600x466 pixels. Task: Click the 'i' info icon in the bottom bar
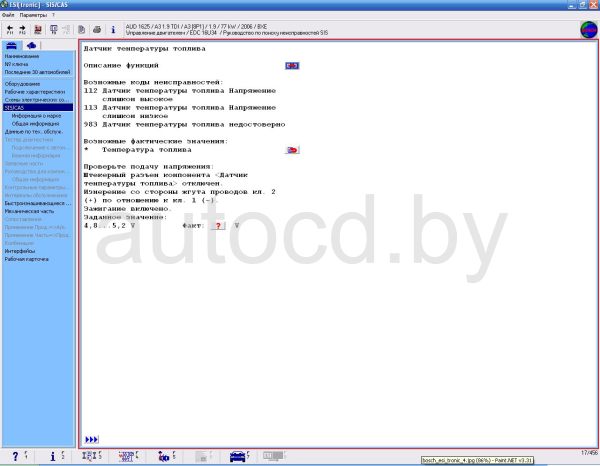click(53, 456)
